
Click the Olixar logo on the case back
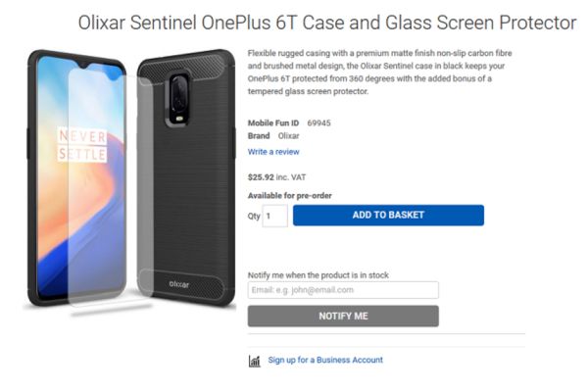(x=179, y=284)
